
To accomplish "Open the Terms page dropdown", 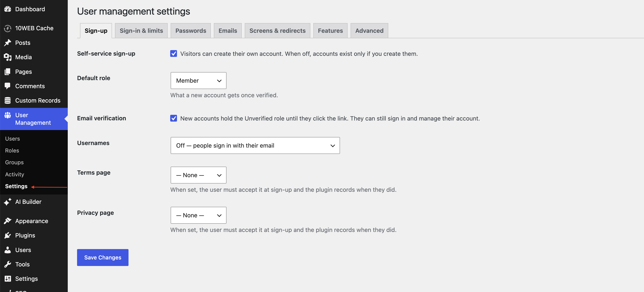I will point(199,175).
